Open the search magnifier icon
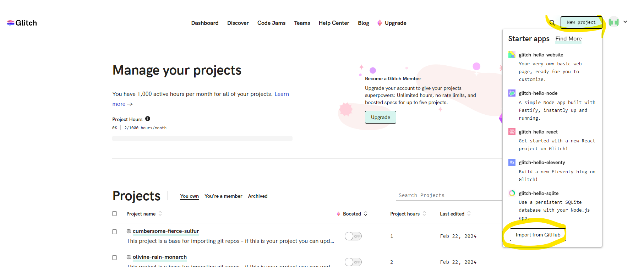 tap(552, 23)
